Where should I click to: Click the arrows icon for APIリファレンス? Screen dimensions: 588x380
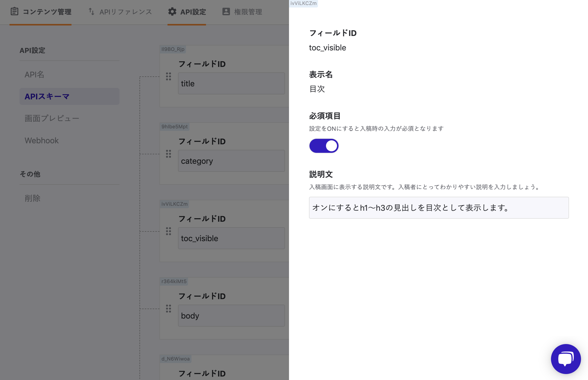coord(91,11)
